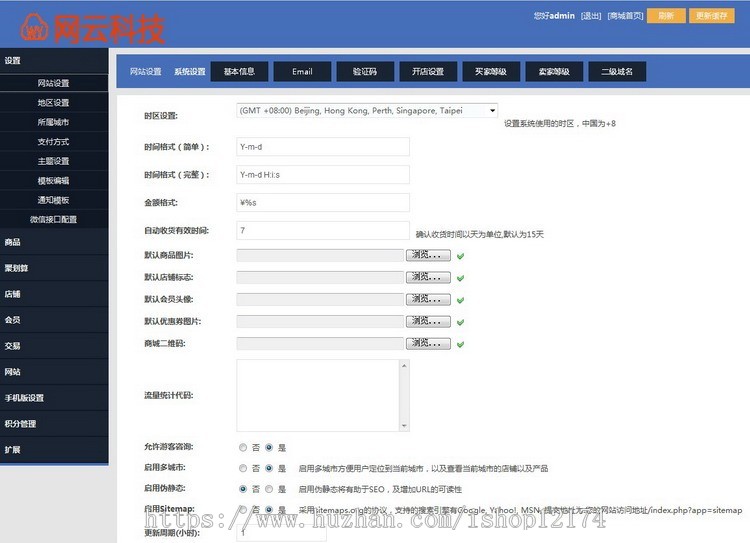Switch to the 验证码 tab
This screenshot has height=543, width=750.
tap(365, 72)
